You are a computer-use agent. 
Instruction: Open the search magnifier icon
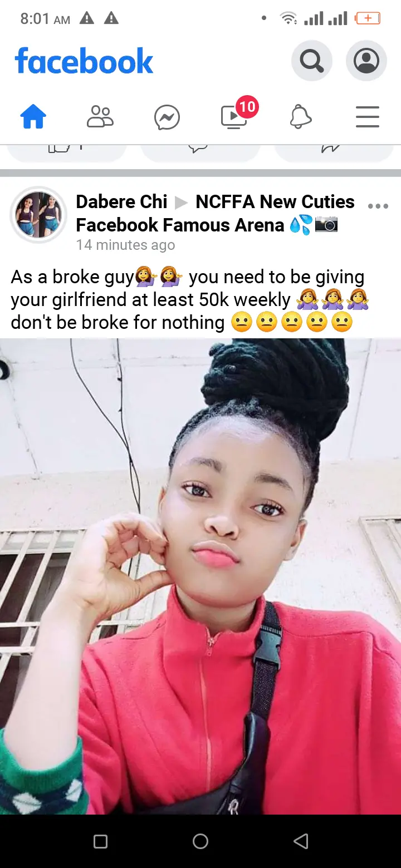pos(312,61)
